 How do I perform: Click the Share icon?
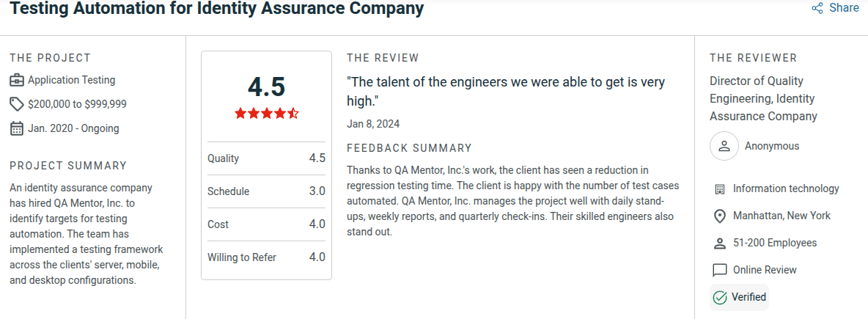817,8
